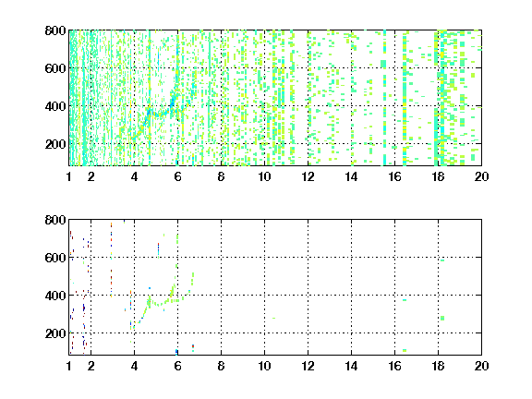
Task: Click the 200 y-axis label of top plot
Action: pos(55,144)
